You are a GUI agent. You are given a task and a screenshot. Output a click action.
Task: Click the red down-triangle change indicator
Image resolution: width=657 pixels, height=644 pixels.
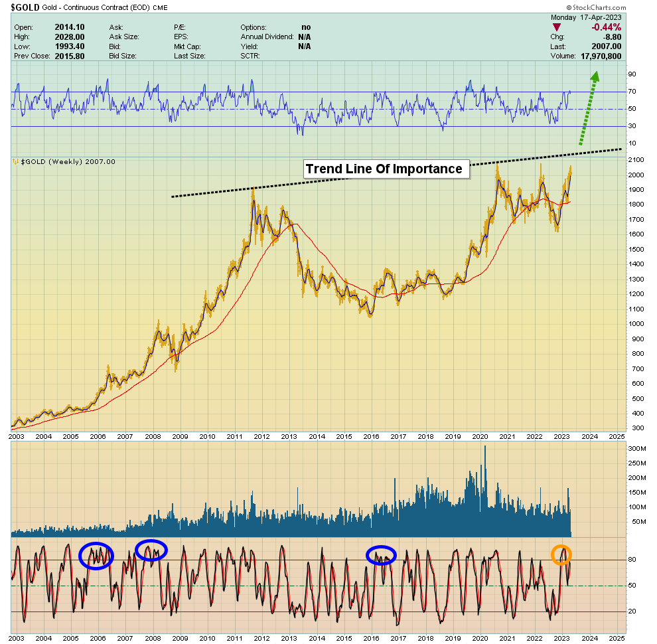click(556, 27)
